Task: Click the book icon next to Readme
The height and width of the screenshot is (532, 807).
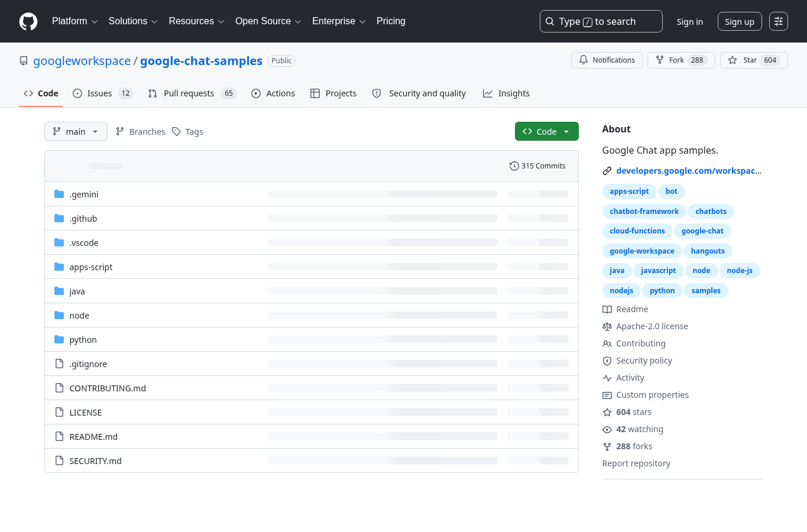Action: [x=607, y=309]
